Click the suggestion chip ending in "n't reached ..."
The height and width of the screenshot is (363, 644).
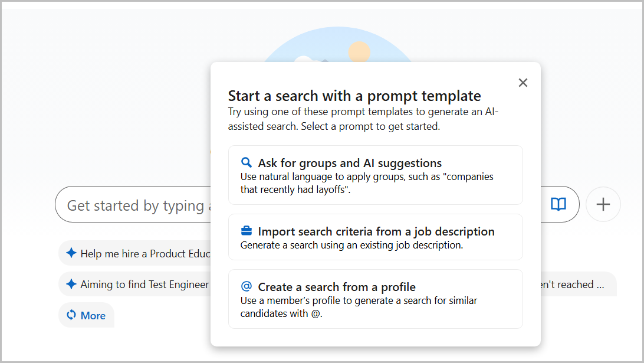pyautogui.click(x=579, y=284)
